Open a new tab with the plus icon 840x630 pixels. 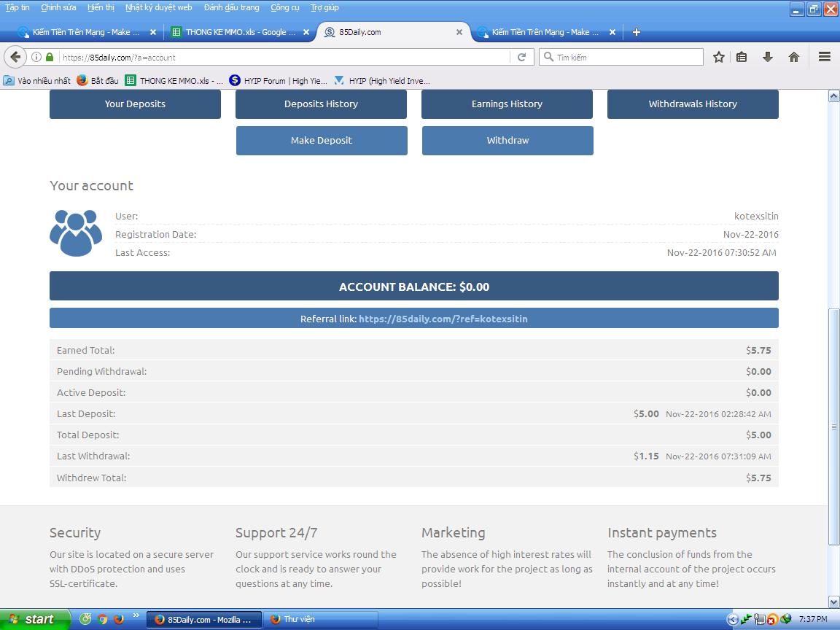pyautogui.click(x=637, y=32)
